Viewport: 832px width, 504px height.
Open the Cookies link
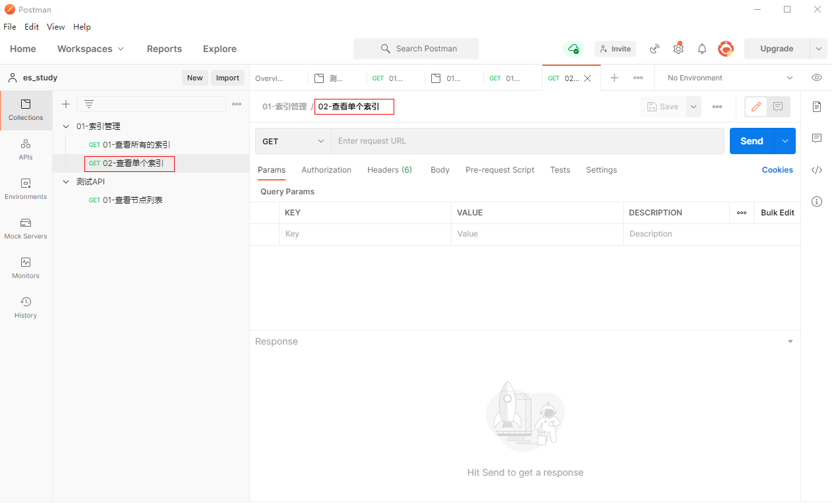click(x=777, y=170)
